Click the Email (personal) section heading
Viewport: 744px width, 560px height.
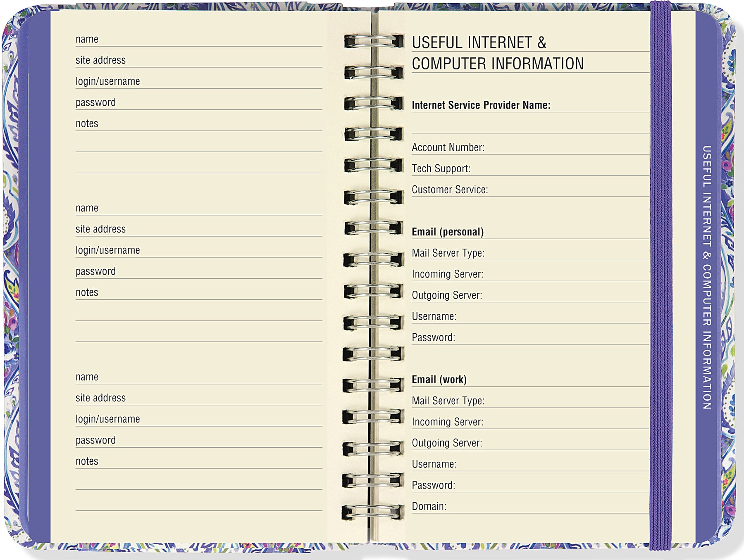448,232
